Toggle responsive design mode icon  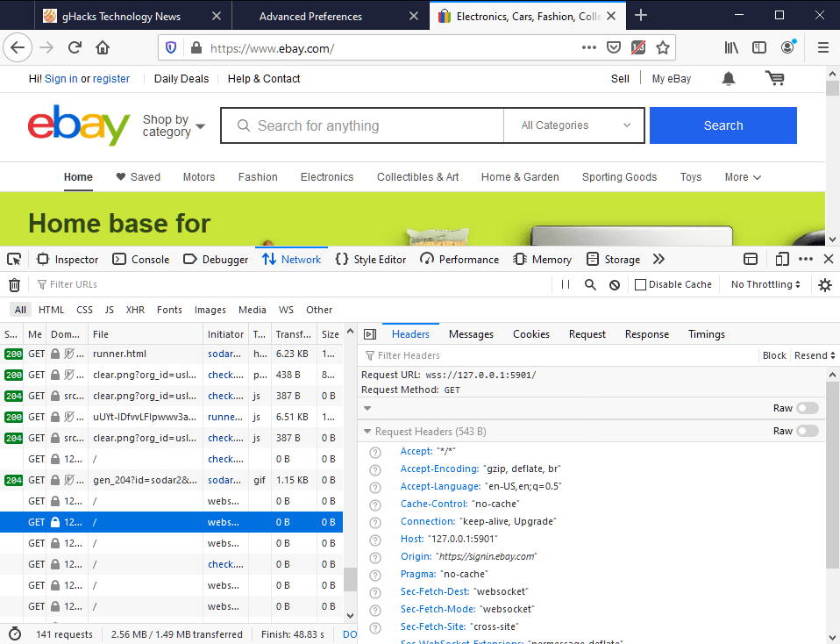(x=782, y=260)
